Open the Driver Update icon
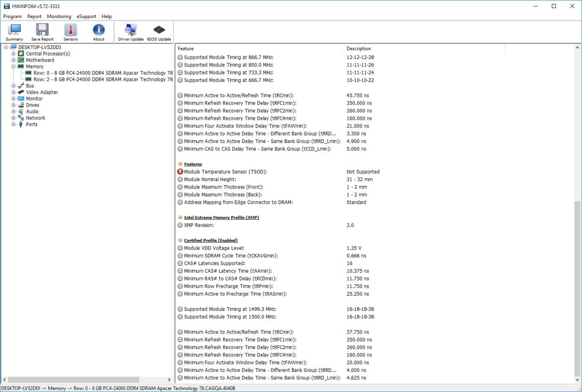This screenshot has height=392, width=582. click(131, 32)
